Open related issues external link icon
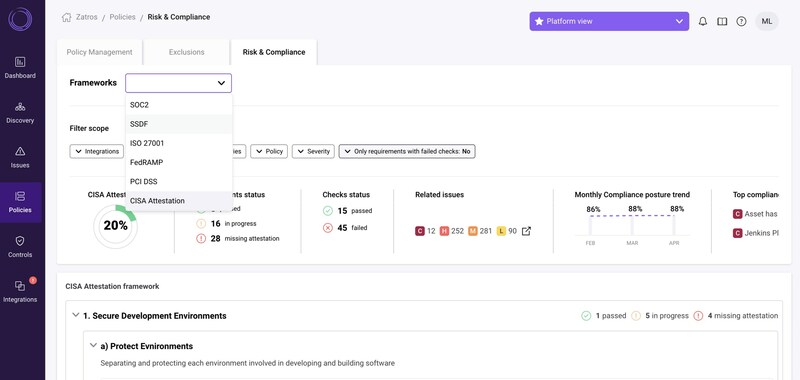 point(526,231)
